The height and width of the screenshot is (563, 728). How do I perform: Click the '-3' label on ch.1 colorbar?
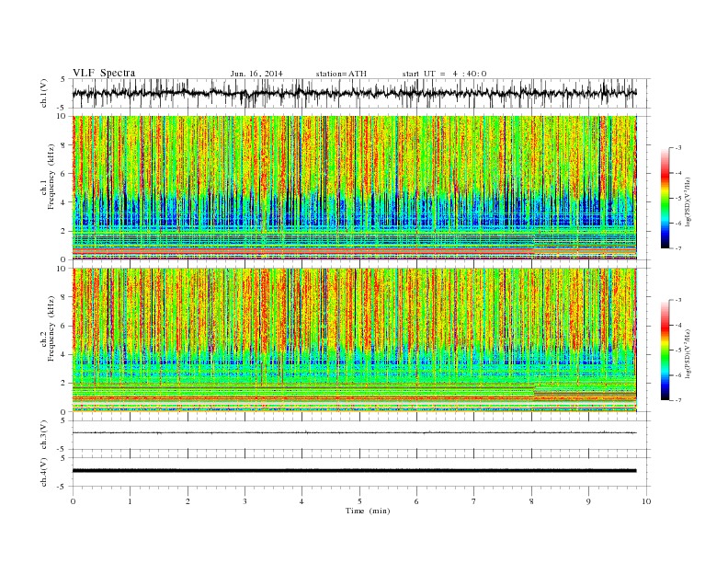(x=678, y=148)
